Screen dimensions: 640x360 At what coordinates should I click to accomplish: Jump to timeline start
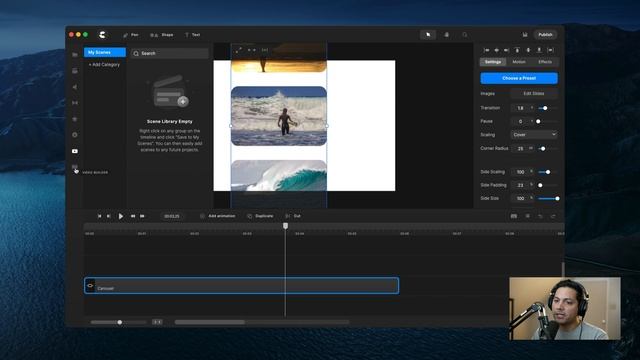(99, 216)
